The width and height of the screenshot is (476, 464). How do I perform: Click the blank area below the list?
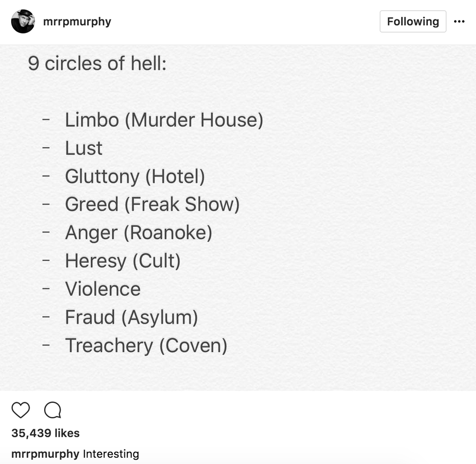(238, 373)
